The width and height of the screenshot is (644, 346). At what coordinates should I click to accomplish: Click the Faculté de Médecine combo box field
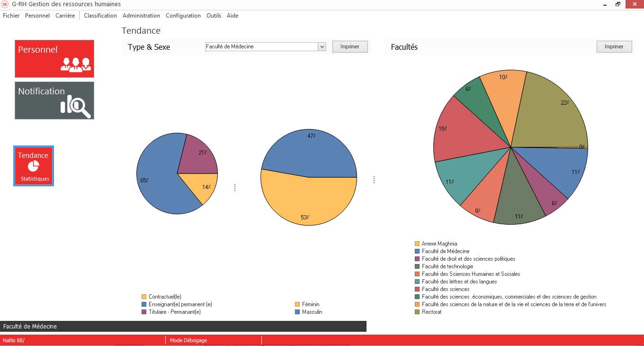pyautogui.click(x=261, y=46)
